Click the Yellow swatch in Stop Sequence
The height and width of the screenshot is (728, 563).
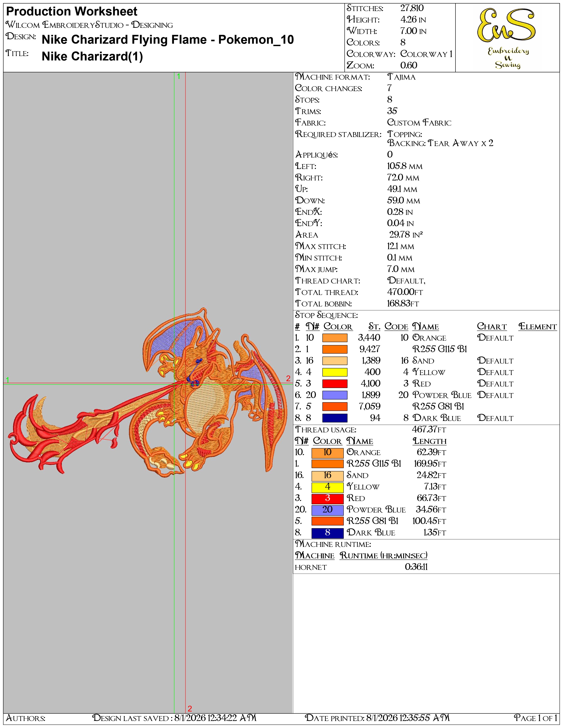334,372
